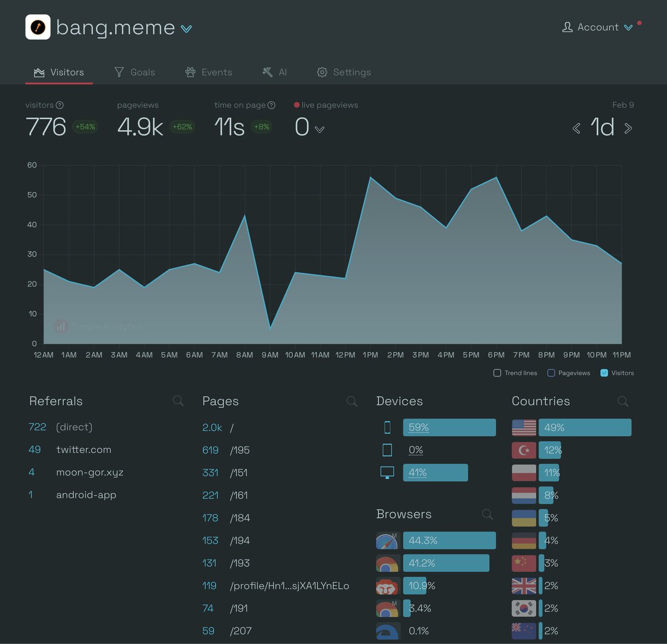Click the Poland flag at 11%
This screenshot has width=667, height=644.
[524, 473]
